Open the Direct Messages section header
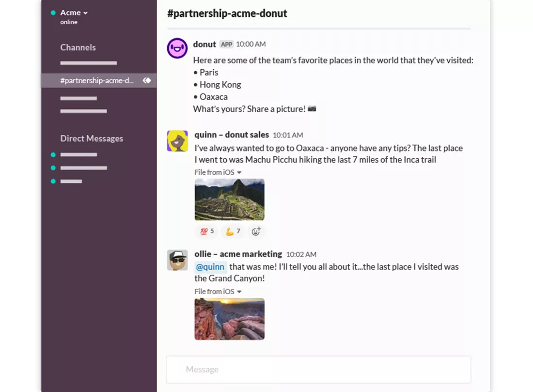 coord(92,138)
